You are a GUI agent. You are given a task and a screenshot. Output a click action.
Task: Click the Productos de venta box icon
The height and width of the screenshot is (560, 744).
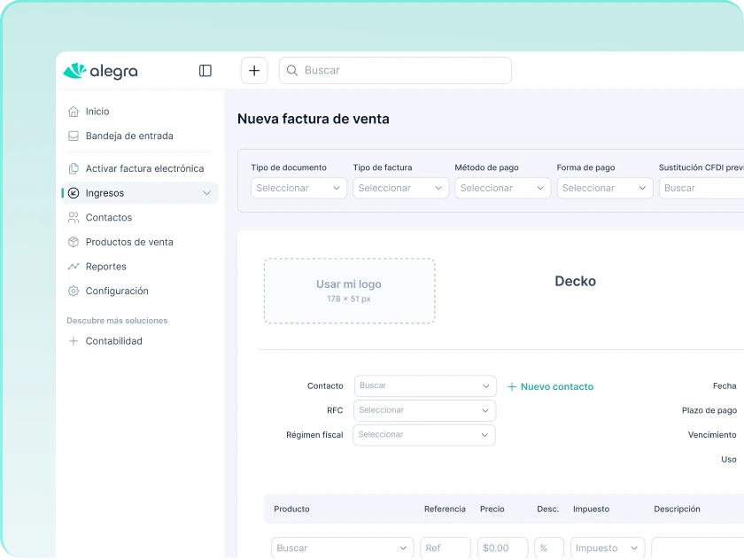tap(74, 242)
